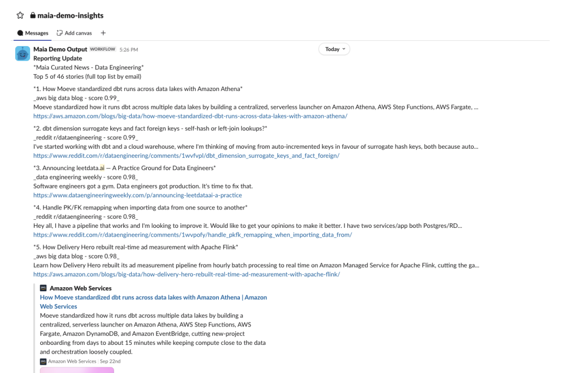This screenshot has width=588, height=373.
Task: Click the Maia Demo Output bot avatar
Action: [22, 53]
